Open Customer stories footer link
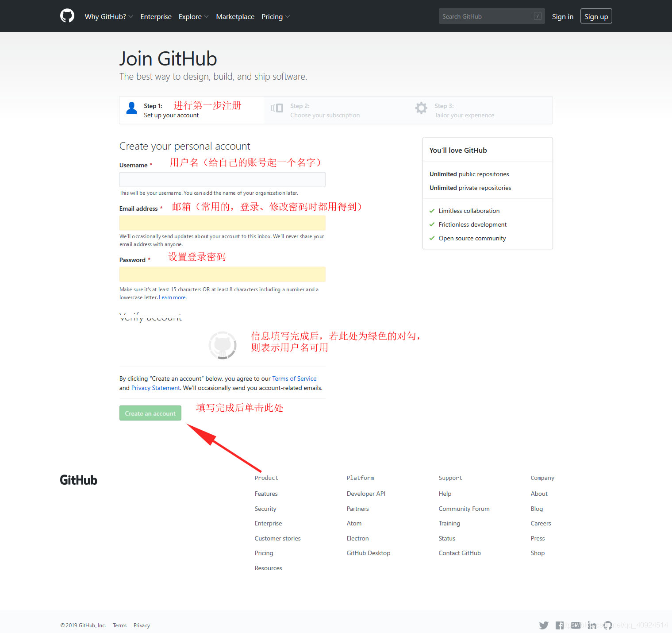The height and width of the screenshot is (633, 672). [x=277, y=538]
